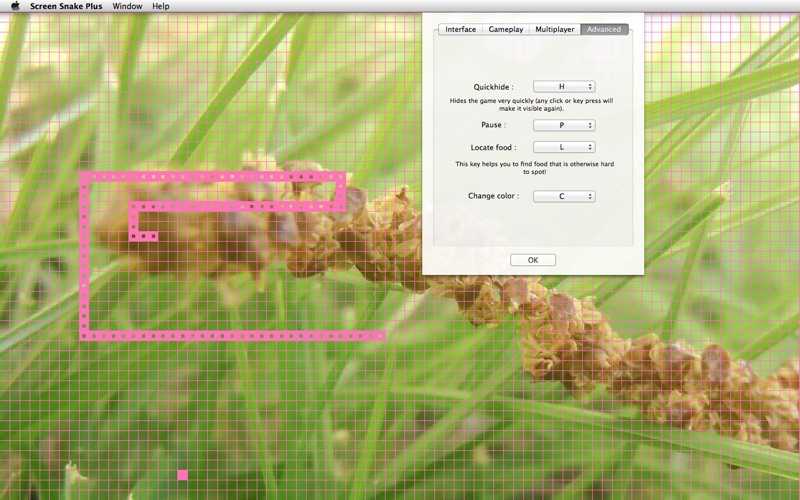Click the Pause label
This screenshot has width=800, height=500.
point(493,125)
